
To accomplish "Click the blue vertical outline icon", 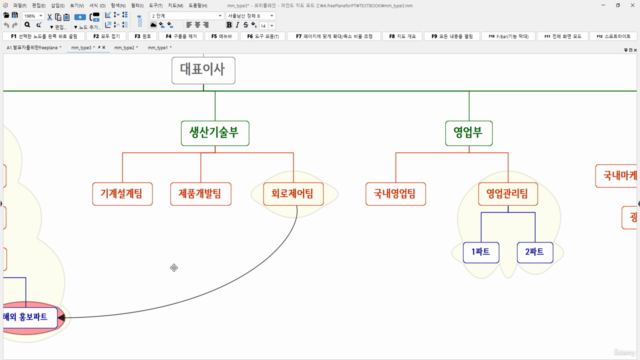I will (x=140, y=20).
